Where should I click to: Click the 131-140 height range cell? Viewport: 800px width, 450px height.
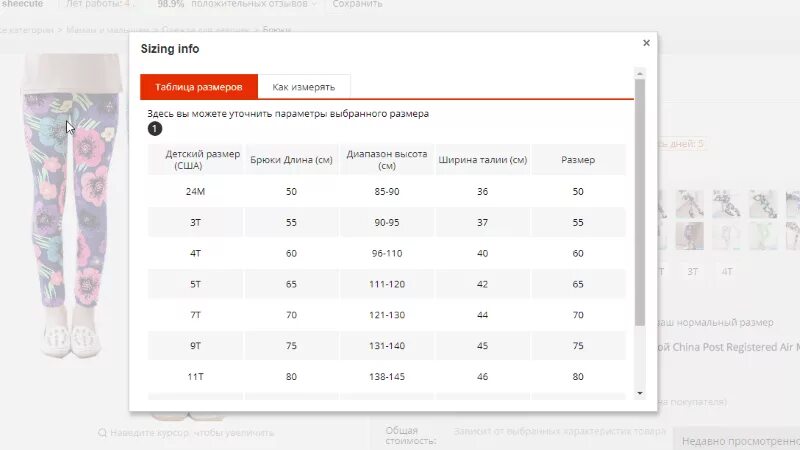coord(387,346)
